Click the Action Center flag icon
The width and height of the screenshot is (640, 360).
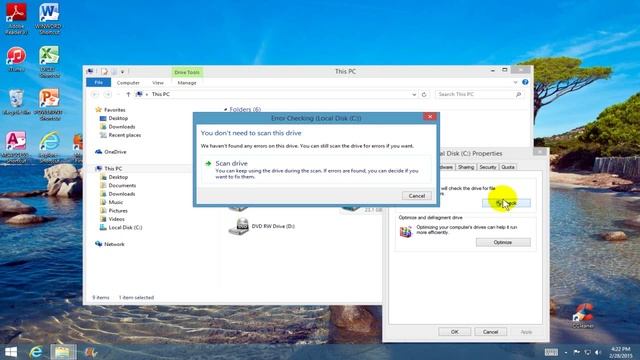click(576, 352)
